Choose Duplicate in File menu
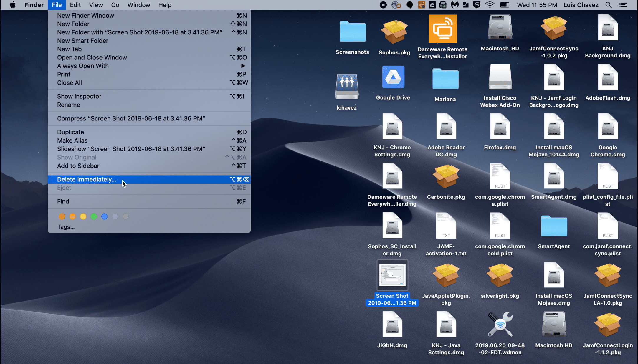The height and width of the screenshot is (364, 638). point(149,132)
